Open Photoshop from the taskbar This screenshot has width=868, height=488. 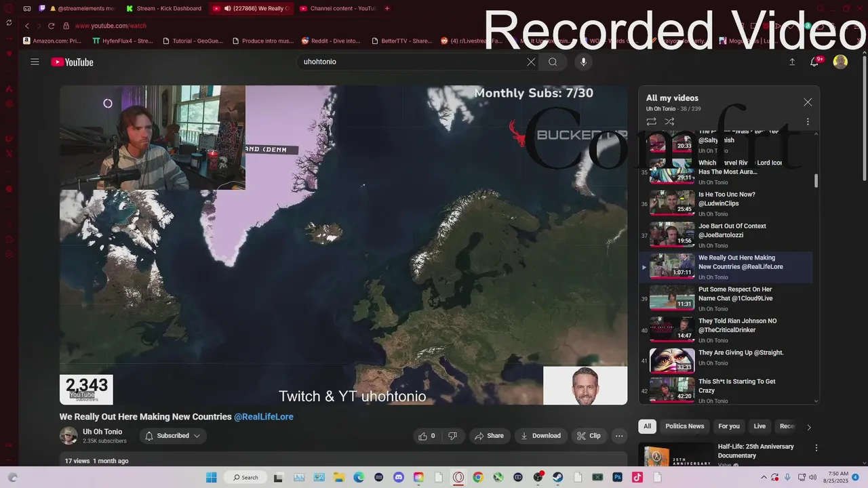(618, 477)
